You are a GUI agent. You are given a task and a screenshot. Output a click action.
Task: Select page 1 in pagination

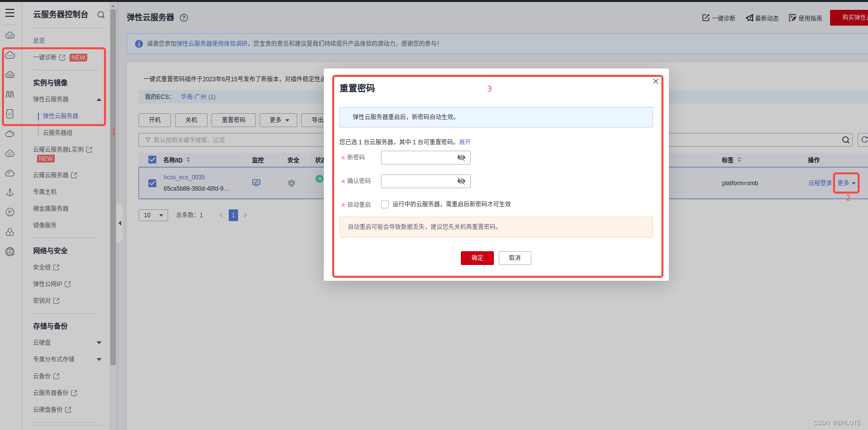point(233,215)
